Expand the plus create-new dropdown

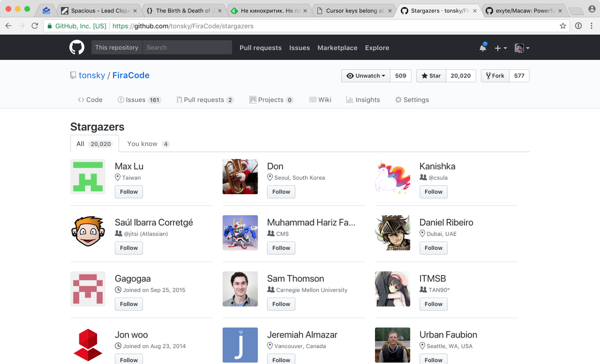(x=500, y=48)
